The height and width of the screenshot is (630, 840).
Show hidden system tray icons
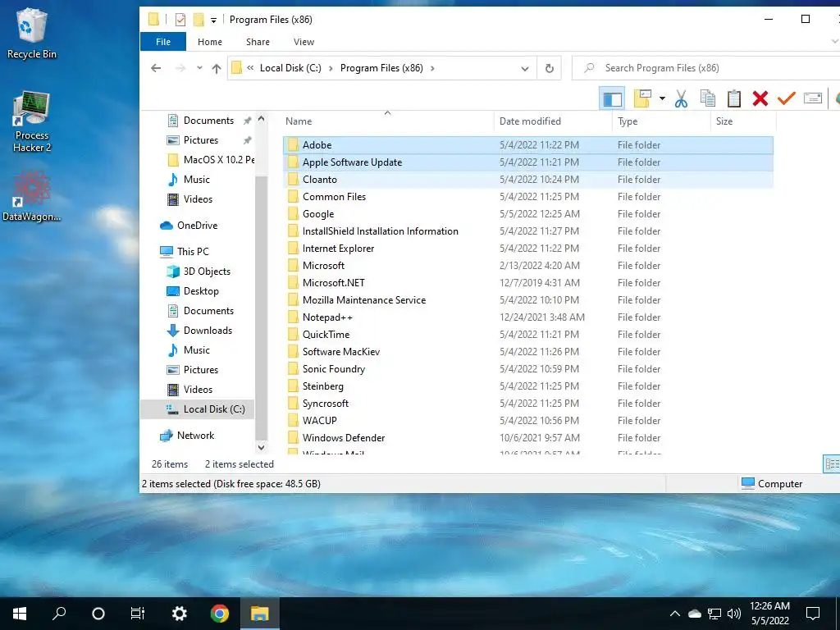pos(675,614)
